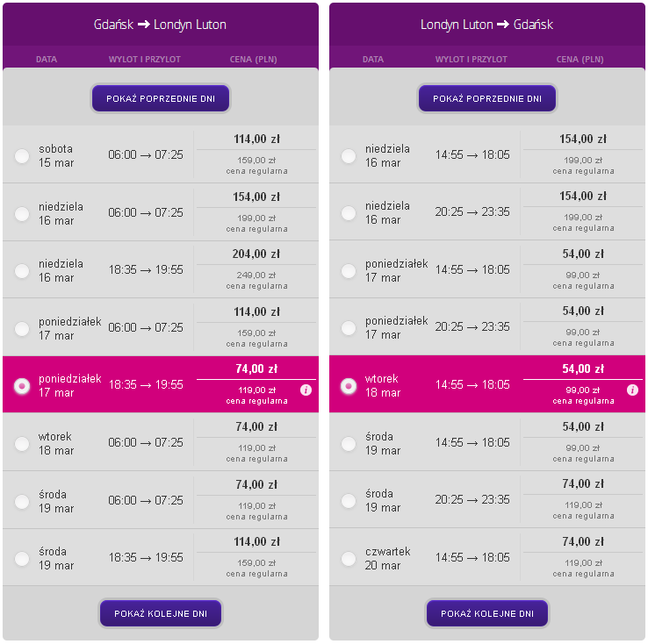Click info icon on Gdańsk 74,00 zł selected fare
The width and height of the screenshot is (648, 644).
tap(306, 390)
